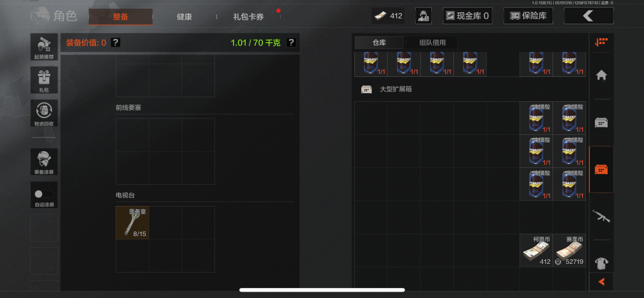
Task: Open the 保险库 button
Action: (x=528, y=16)
